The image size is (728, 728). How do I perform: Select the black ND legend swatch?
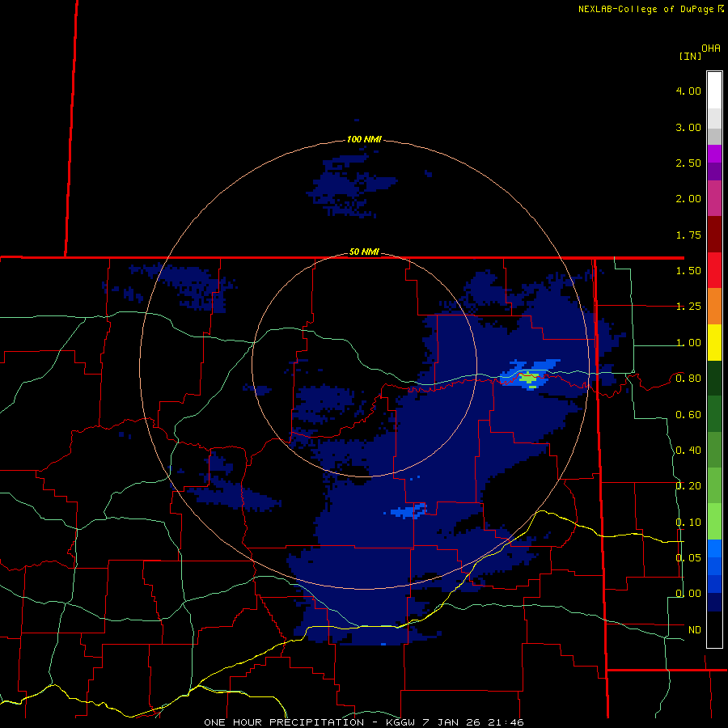714,629
